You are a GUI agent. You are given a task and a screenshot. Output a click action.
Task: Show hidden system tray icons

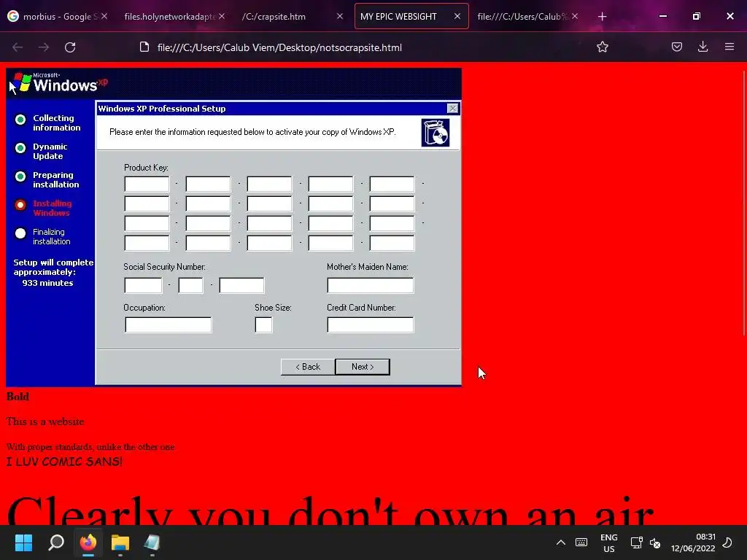click(x=561, y=542)
